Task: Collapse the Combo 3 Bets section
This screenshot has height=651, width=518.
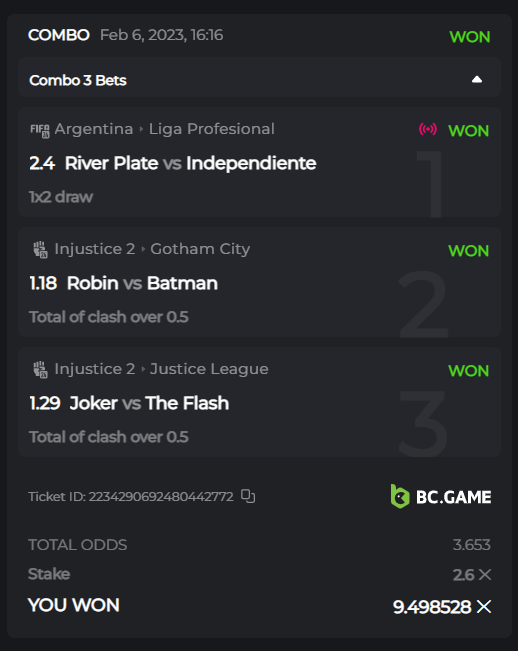Action: click(x=477, y=79)
